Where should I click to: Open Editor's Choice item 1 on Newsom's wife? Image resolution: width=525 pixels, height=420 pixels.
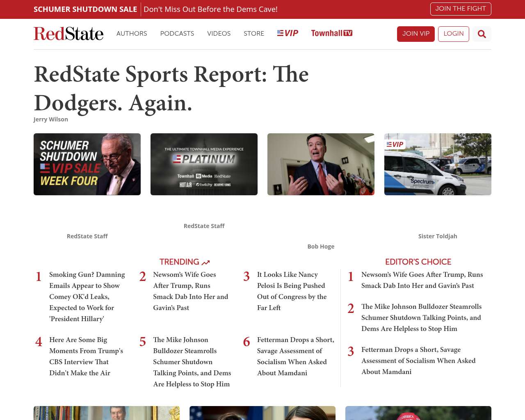tap(422, 280)
